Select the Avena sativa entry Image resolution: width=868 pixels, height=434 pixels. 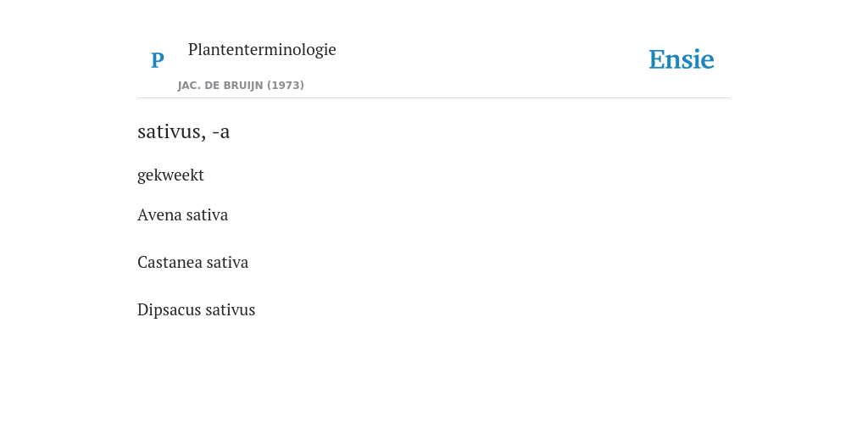pyautogui.click(x=183, y=214)
